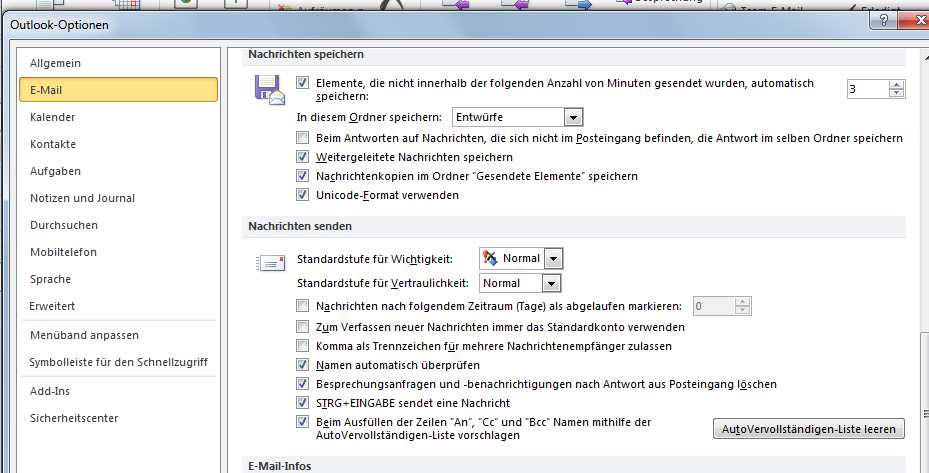
Task: Open Menüband anpassen category
Action: [x=118, y=335]
